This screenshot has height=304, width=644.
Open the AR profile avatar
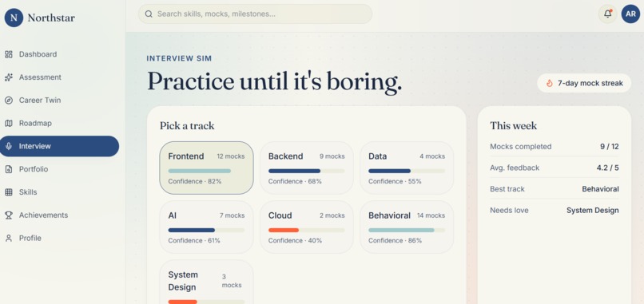(x=630, y=14)
